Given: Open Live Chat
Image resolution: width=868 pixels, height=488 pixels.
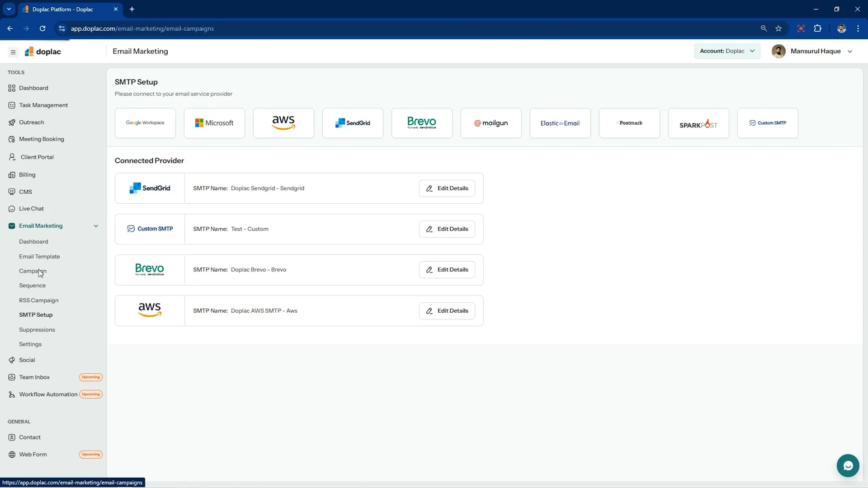Looking at the screenshot, I should pyautogui.click(x=31, y=209).
